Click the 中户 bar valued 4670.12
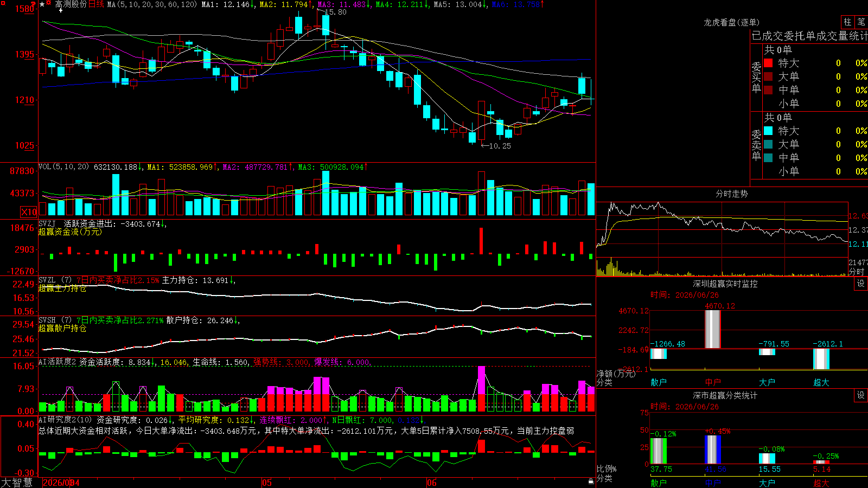 (x=712, y=329)
